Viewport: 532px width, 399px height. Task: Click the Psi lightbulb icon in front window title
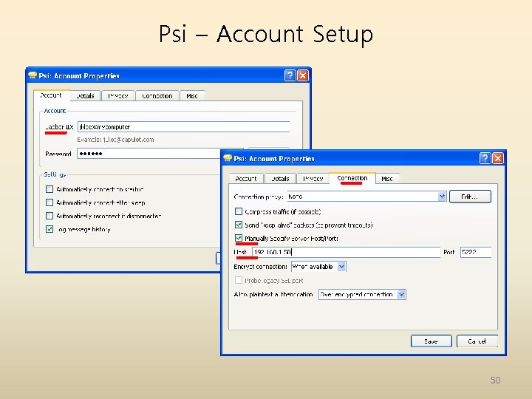tap(228, 158)
